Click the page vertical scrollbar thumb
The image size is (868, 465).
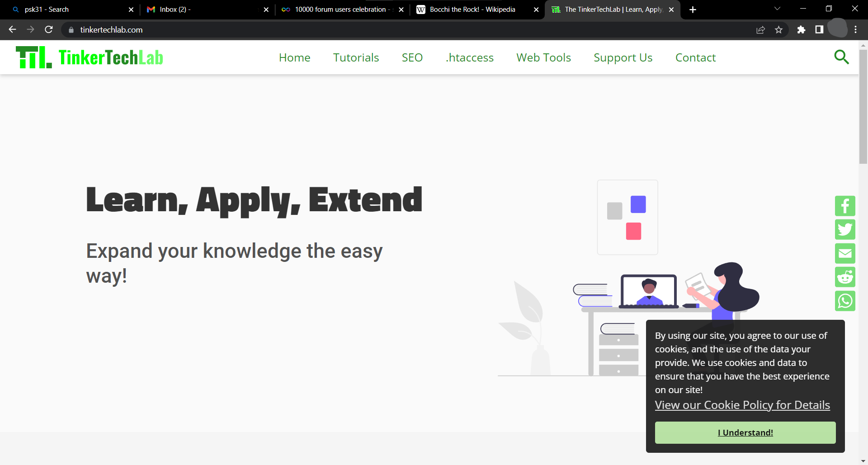[863, 106]
